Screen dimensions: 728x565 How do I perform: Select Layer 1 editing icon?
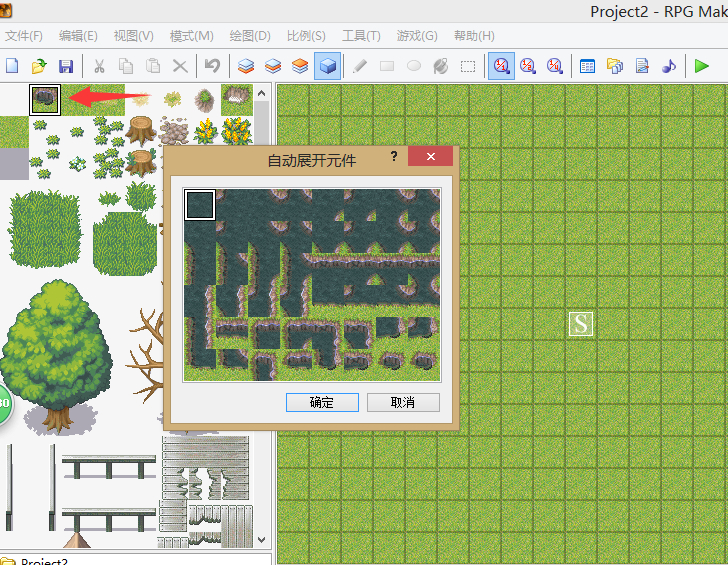click(x=246, y=66)
